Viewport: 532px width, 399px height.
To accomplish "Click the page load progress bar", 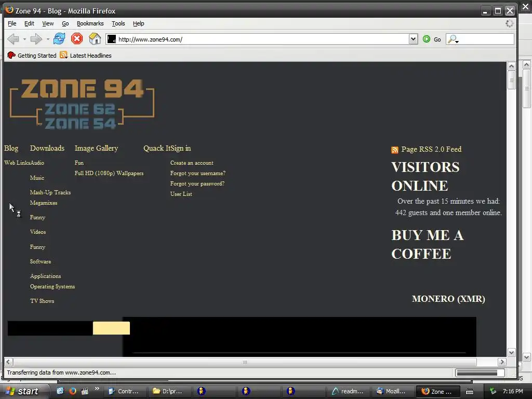I will 480,373.
